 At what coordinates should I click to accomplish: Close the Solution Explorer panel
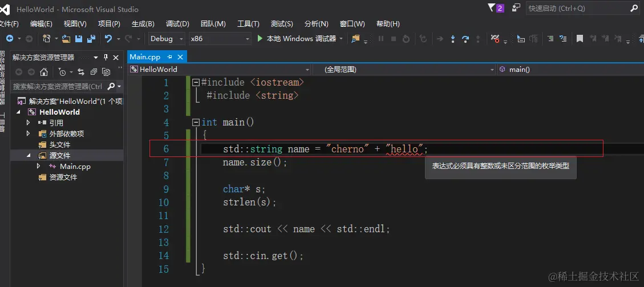116,58
